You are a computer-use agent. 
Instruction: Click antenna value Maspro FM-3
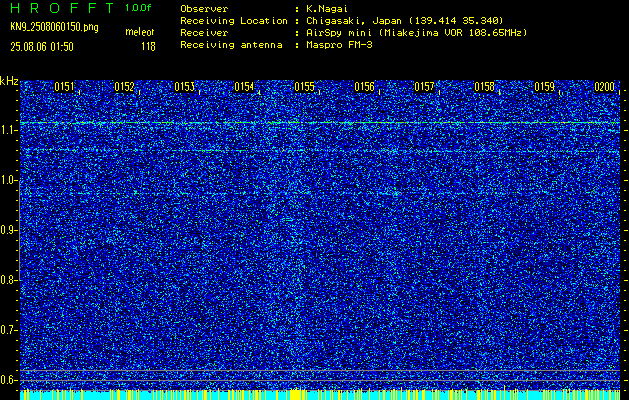[x=339, y=45]
